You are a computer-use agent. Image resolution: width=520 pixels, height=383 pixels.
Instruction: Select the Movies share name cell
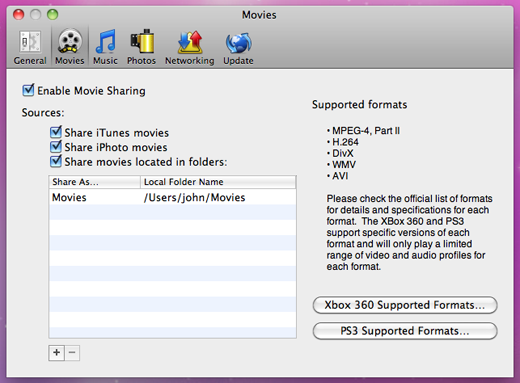tap(69, 197)
